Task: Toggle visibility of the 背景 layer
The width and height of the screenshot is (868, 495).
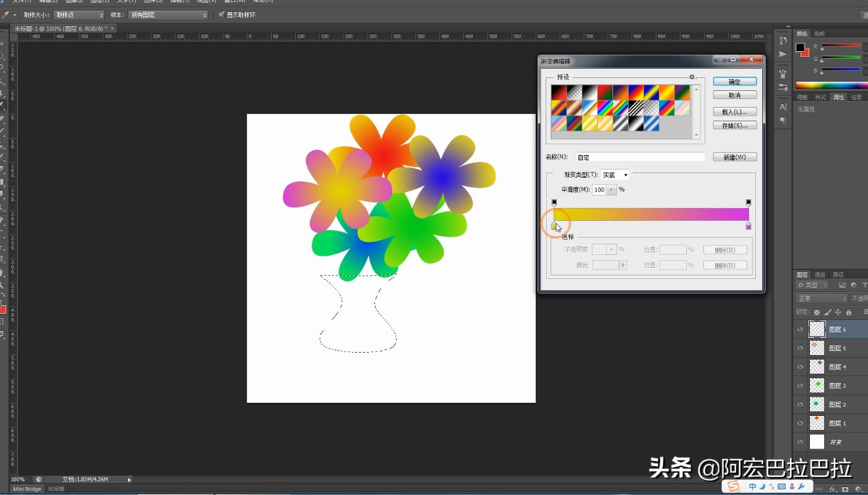Action: coord(800,442)
